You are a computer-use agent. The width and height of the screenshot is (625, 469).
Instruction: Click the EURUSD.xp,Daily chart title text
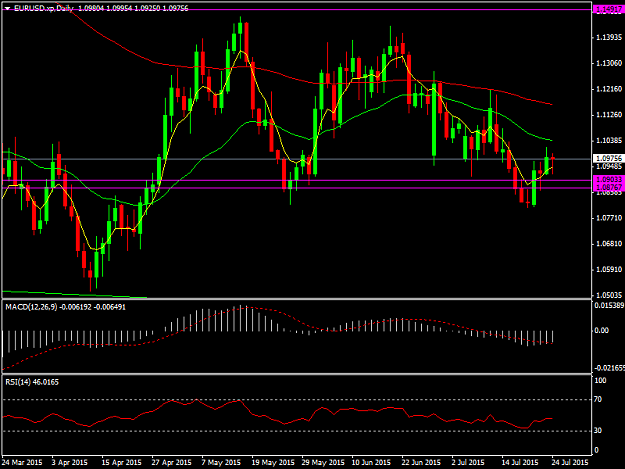(44, 8)
